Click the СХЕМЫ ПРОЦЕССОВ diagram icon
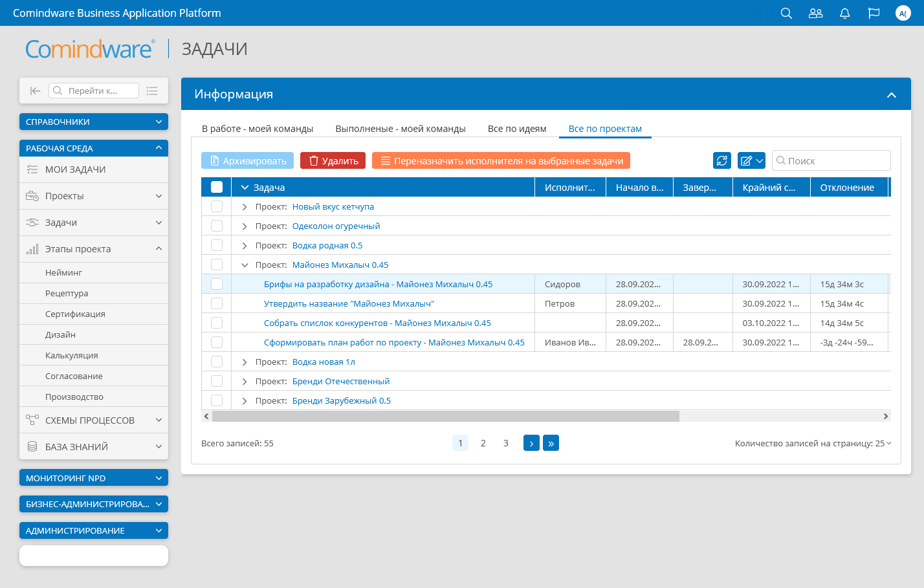This screenshot has height=588, width=924. [32, 420]
